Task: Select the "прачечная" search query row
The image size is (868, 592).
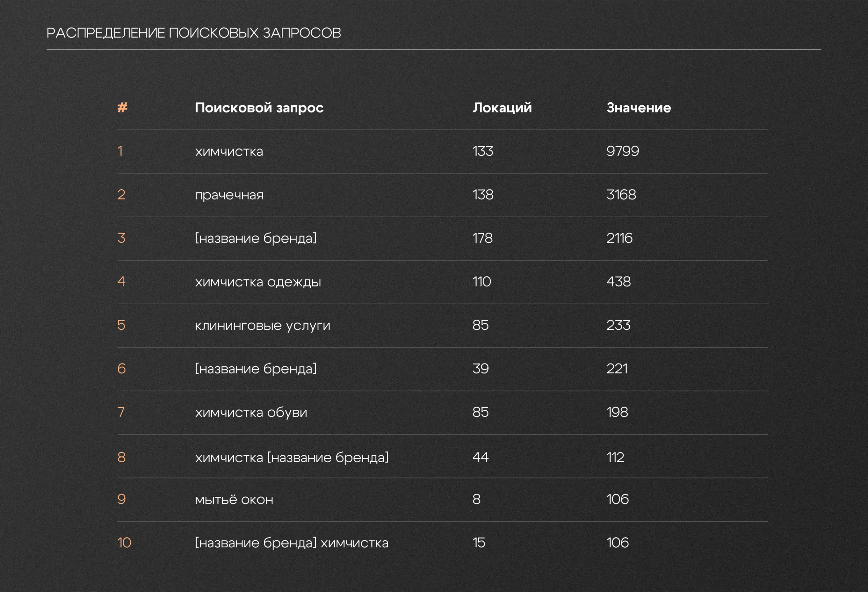Action: point(229,195)
